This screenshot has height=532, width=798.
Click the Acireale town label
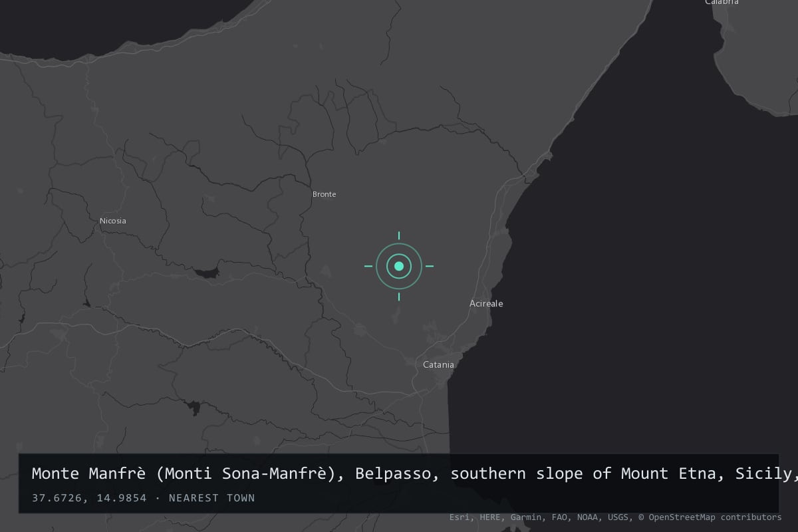pos(486,303)
